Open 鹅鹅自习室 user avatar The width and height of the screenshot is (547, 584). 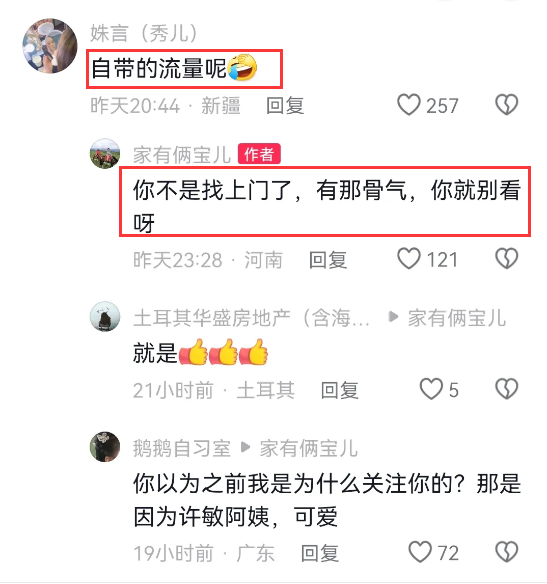[105, 447]
